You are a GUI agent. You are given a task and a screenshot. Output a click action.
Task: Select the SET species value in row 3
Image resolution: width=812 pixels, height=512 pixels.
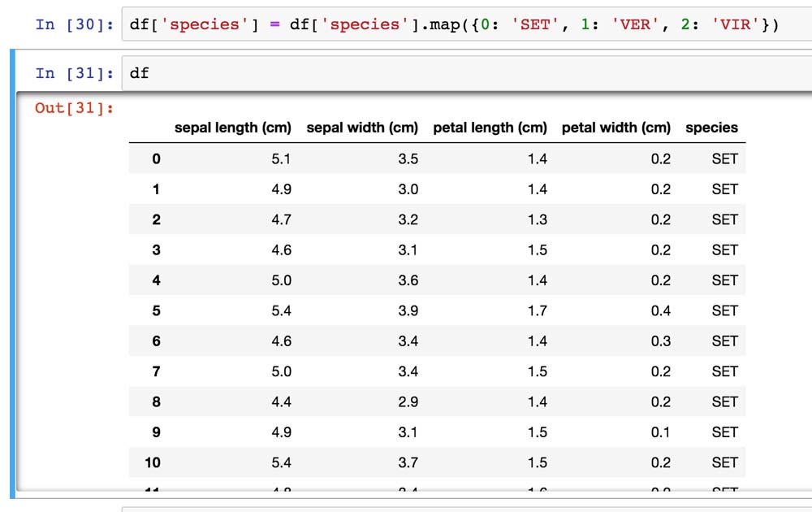point(724,250)
